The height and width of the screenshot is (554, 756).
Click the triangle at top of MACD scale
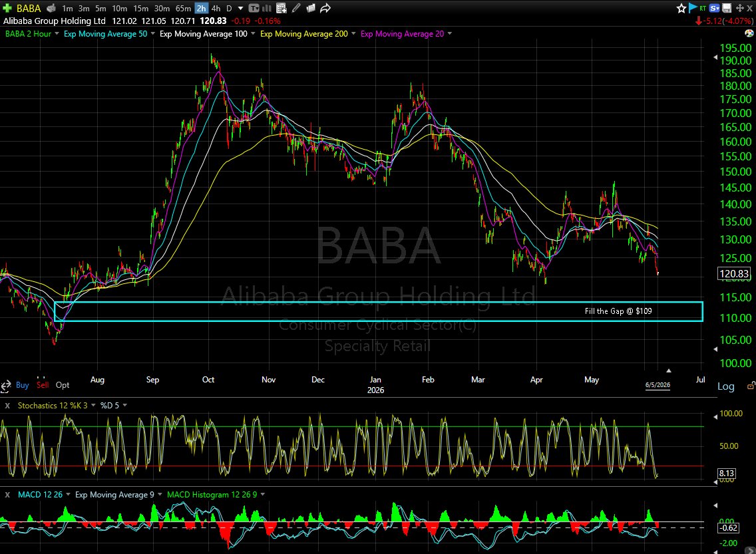point(715,505)
